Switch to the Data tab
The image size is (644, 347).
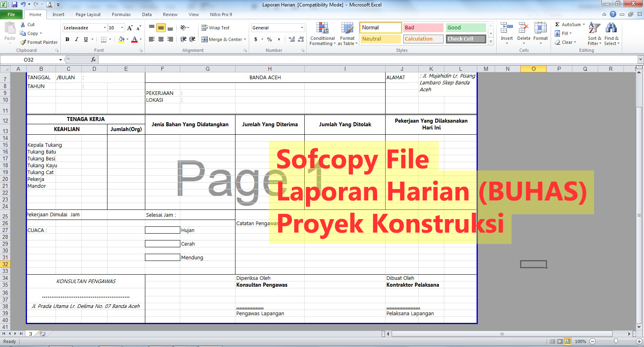147,14
